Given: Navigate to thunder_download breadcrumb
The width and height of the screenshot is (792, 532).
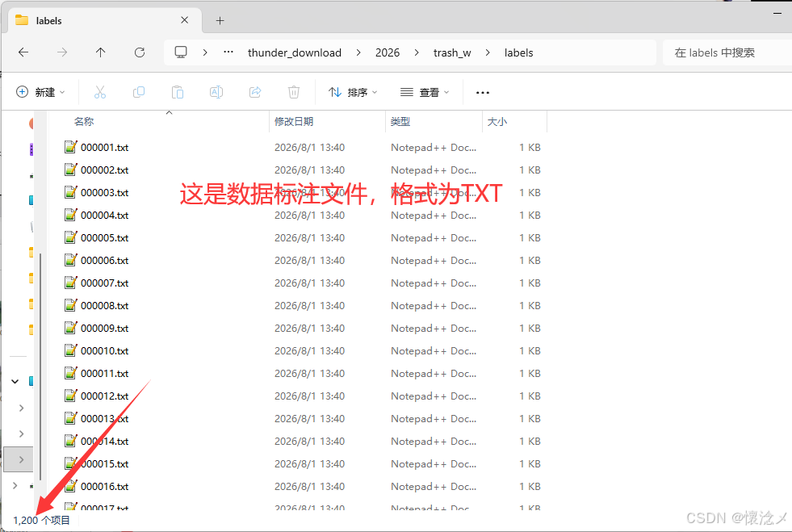Looking at the screenshot, I should 295,52.
